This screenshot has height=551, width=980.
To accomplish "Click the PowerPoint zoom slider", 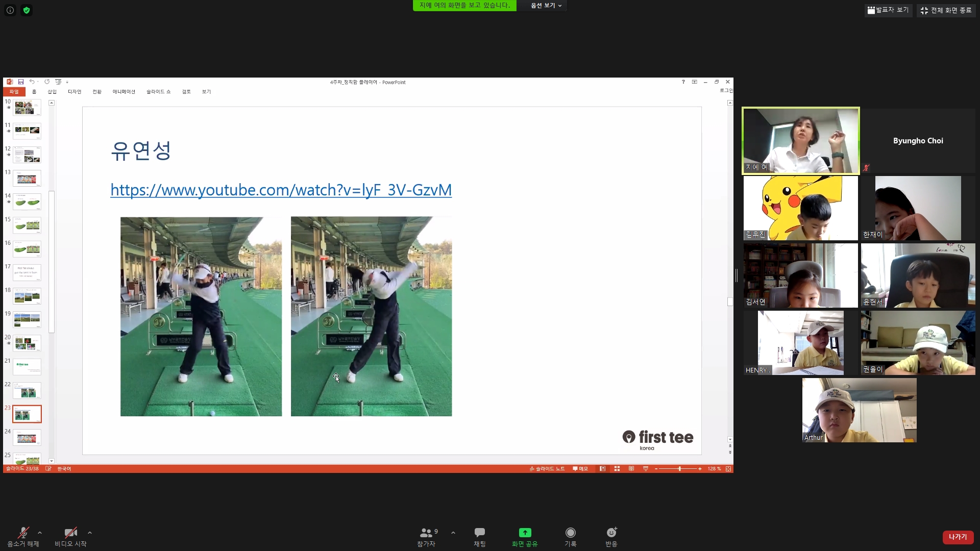I will [679, 468].
